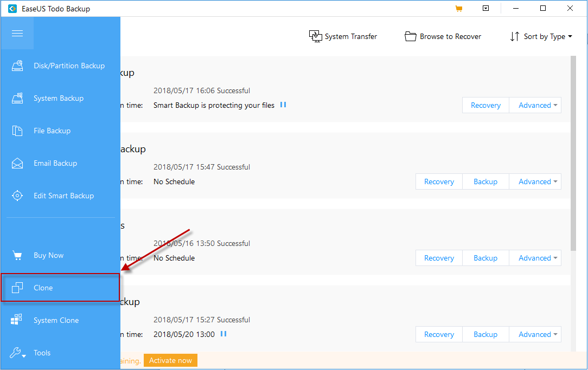The height and width of the screenshot is (370, 588).
Task: Click the Buy Now shopping cart icon
Action: [17, 255]
